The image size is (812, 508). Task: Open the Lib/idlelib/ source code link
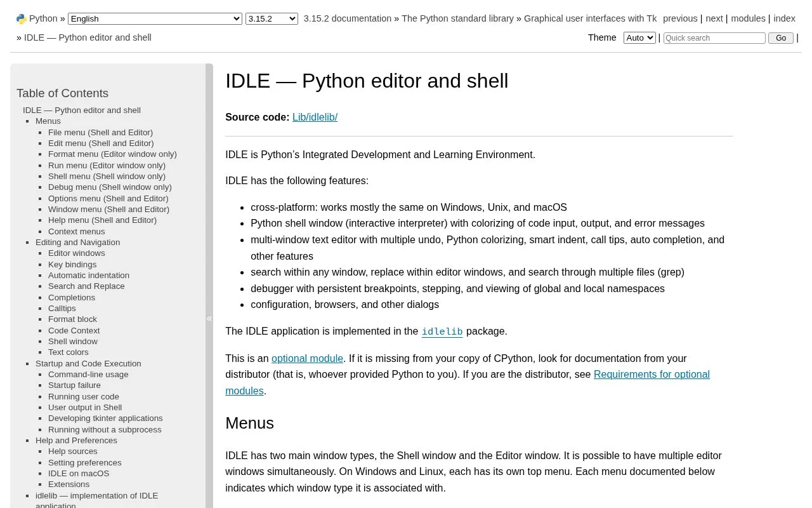315,117
